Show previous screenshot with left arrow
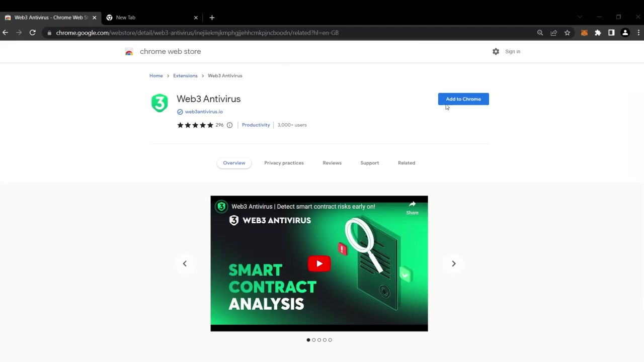Image resolution: width=644 pixels, height=362 pixels. tap(185, 263)
